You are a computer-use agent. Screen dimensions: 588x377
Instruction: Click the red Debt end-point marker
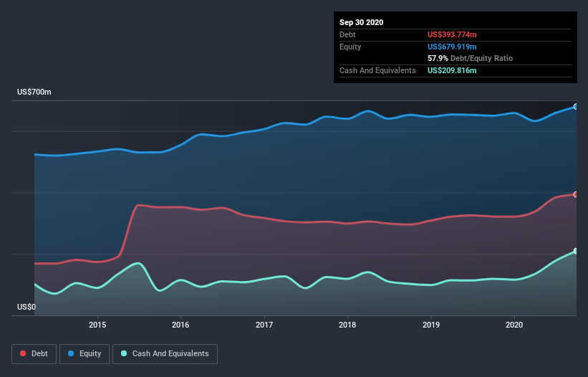point(576,194)
